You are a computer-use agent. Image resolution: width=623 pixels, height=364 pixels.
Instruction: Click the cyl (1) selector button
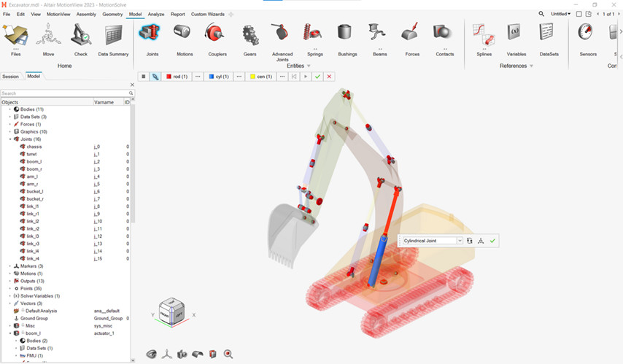click(x=218, y=77)
